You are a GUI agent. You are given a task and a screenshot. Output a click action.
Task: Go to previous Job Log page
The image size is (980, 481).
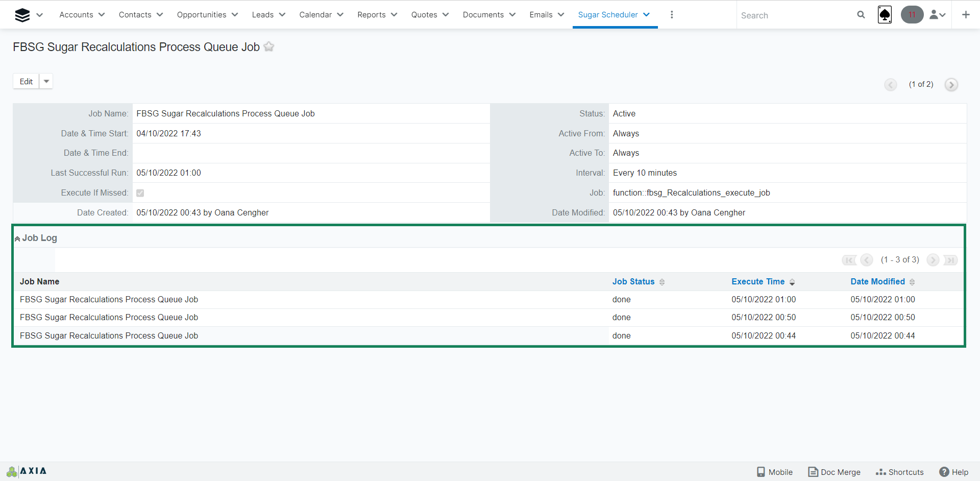click(867, 260)
